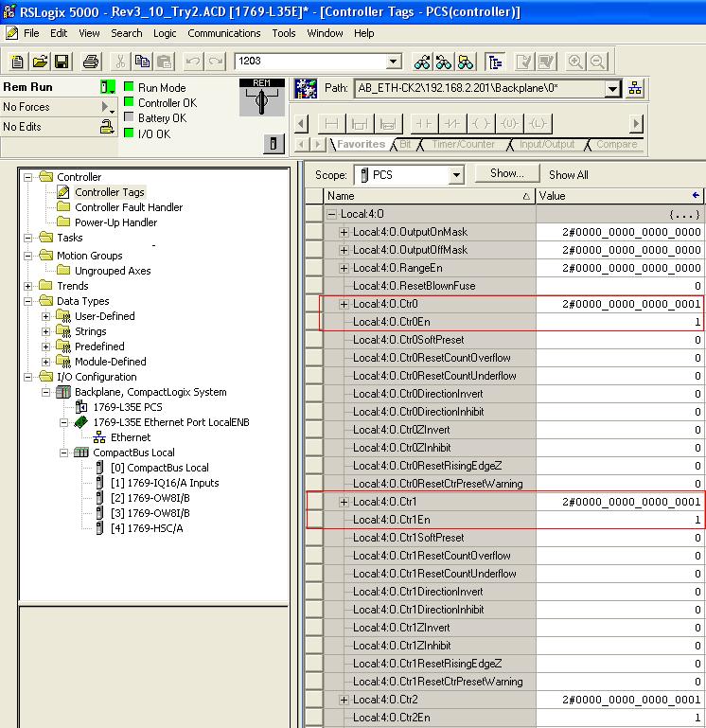Click the first Find binoculars icon
706x728 pixels.
422,62
